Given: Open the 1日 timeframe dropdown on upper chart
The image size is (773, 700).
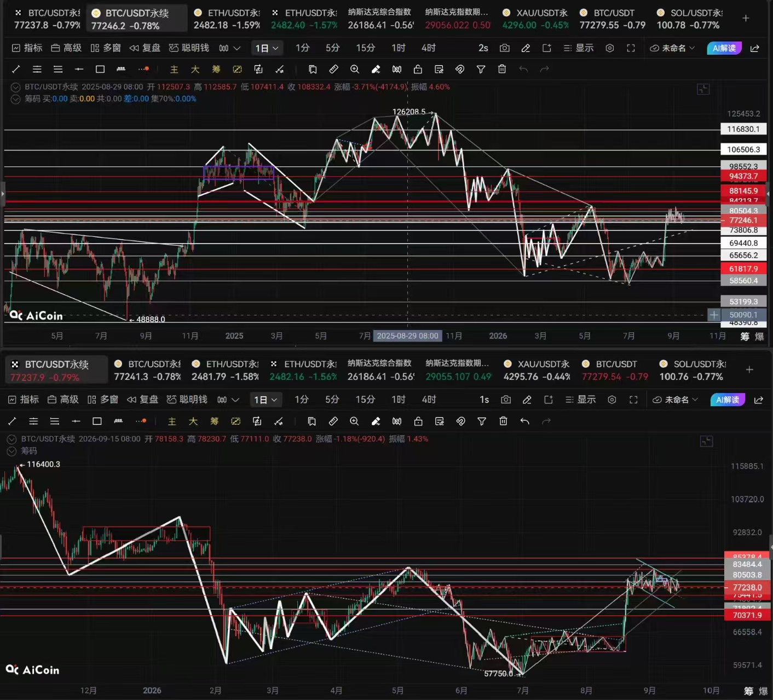Looking at the screenshot, I should [x=267, y=48].
